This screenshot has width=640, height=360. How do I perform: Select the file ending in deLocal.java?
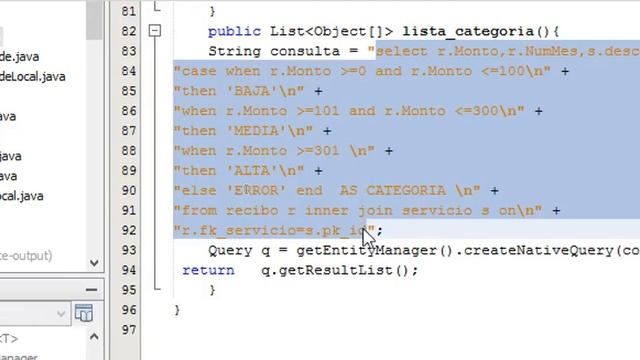tap(33, 76)
